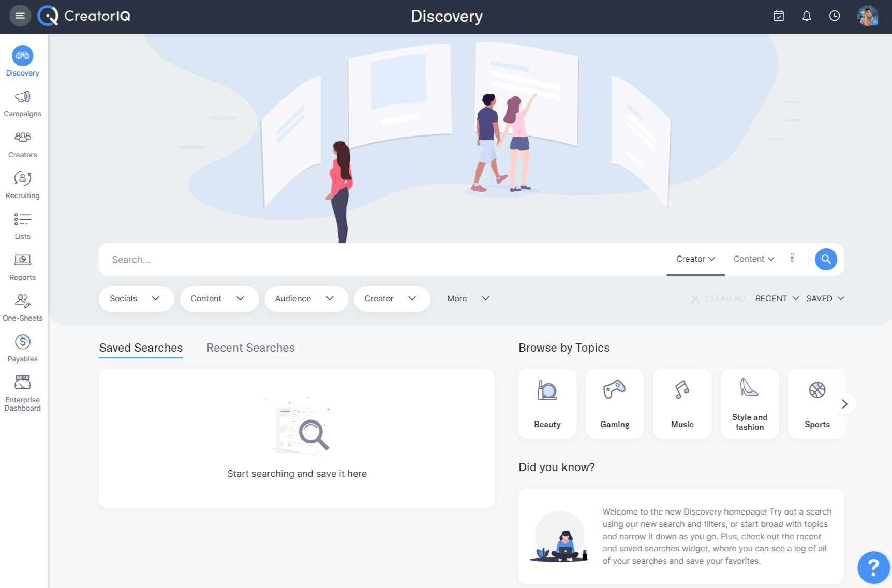Open the Audience filter dropdown
The width and height of the screenshot is (892, 588).
click(x=306, y=298)
